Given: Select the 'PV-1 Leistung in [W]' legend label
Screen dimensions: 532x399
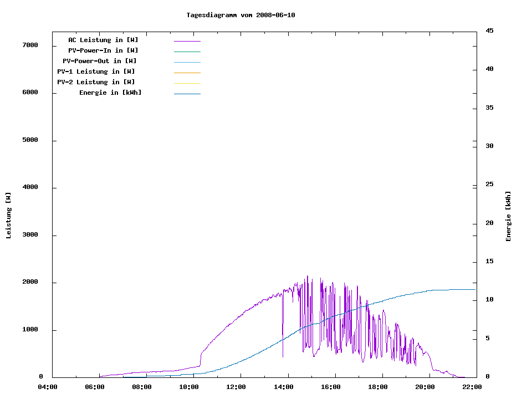Looking at the screenshot, I should pyautogui.click(x=96, y=71).
